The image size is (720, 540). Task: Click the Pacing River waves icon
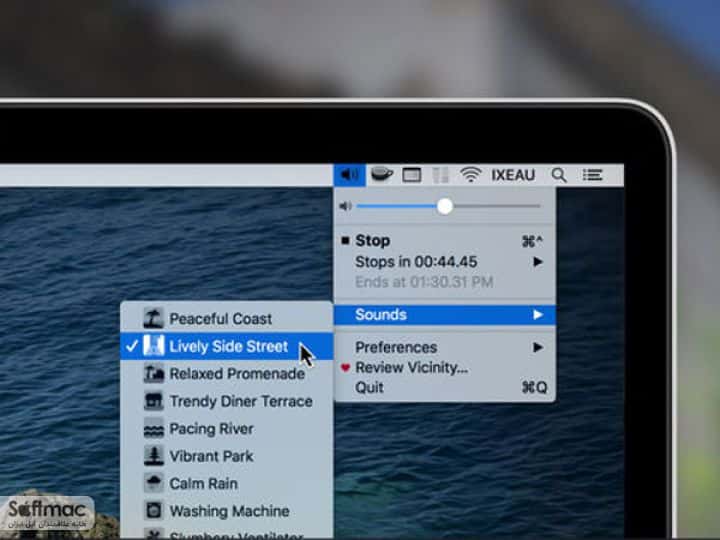(x=153, y=428)
